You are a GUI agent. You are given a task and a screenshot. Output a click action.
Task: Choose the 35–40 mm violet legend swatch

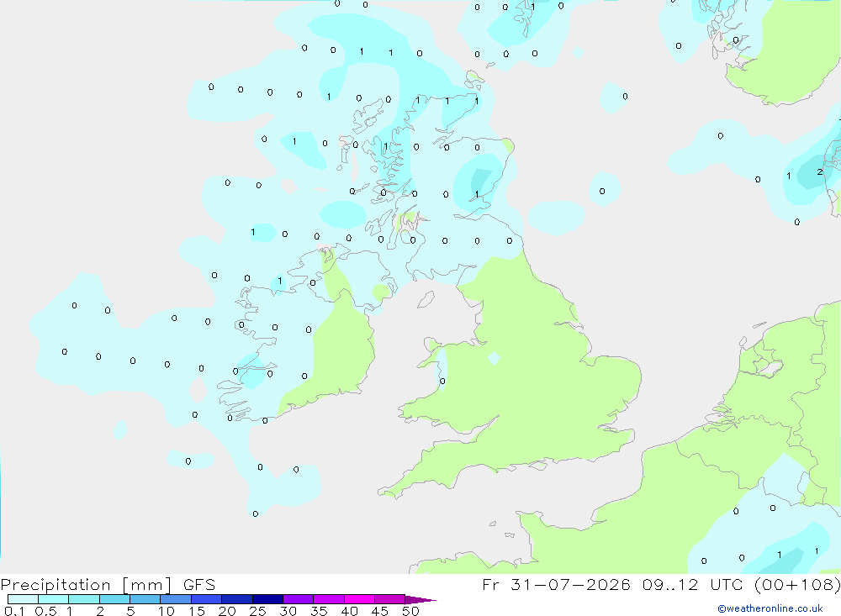pyautogui.click(x=328, y=599)
